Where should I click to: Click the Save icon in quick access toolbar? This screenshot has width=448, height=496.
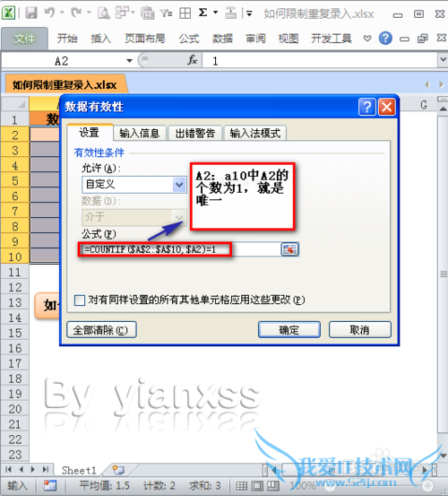coord(31,13)
